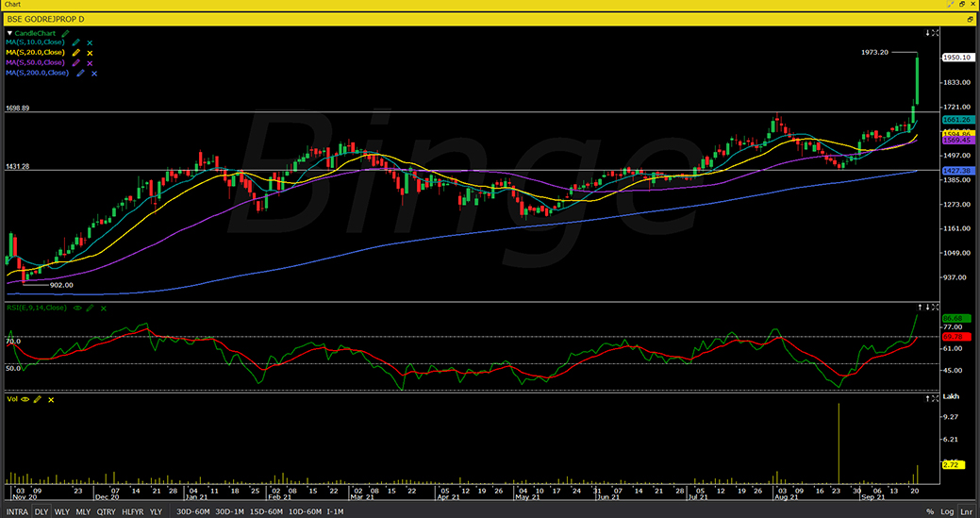Toggle Lnr linear price scale
Image resolution: width=980 pixels, height=518 pixels.
(966, 511)
